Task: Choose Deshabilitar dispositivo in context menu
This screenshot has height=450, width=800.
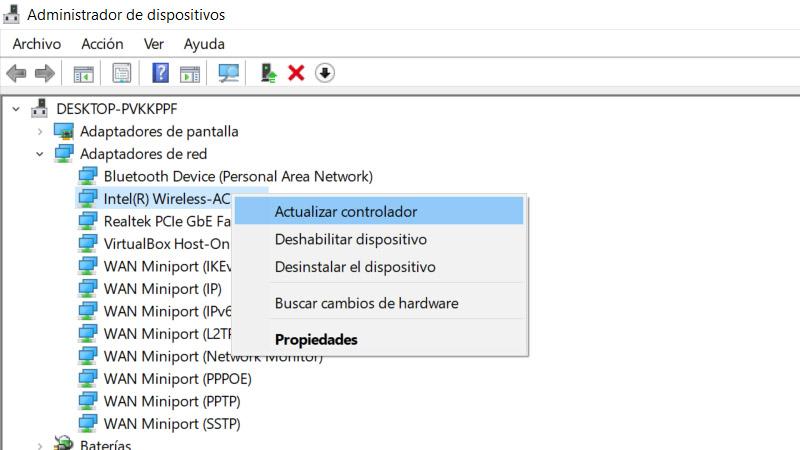Action: pyautogui.click(x=351, y=240)
